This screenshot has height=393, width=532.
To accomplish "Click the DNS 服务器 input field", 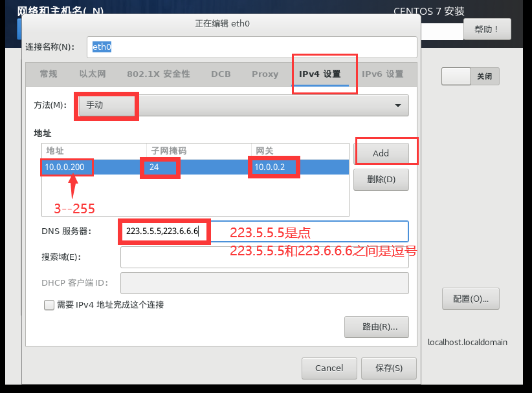I will click(264, 231).
